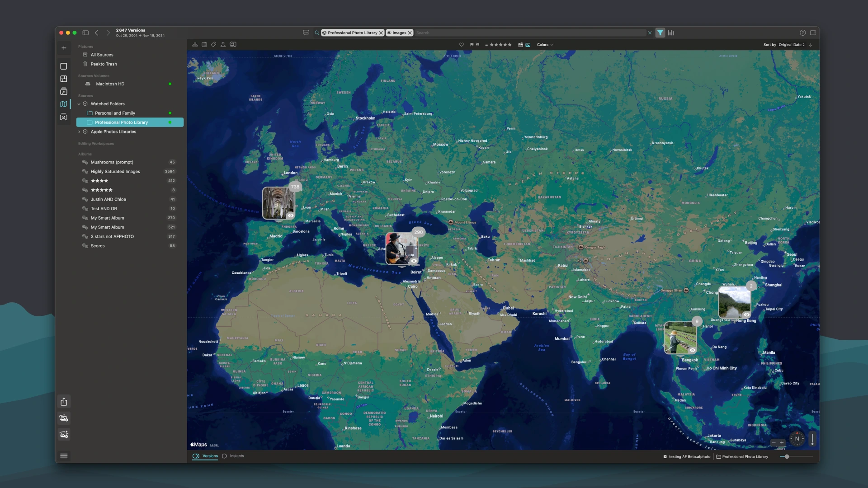
Task: Remove the Professional Photo Library search token
Action: pos(381,33)
